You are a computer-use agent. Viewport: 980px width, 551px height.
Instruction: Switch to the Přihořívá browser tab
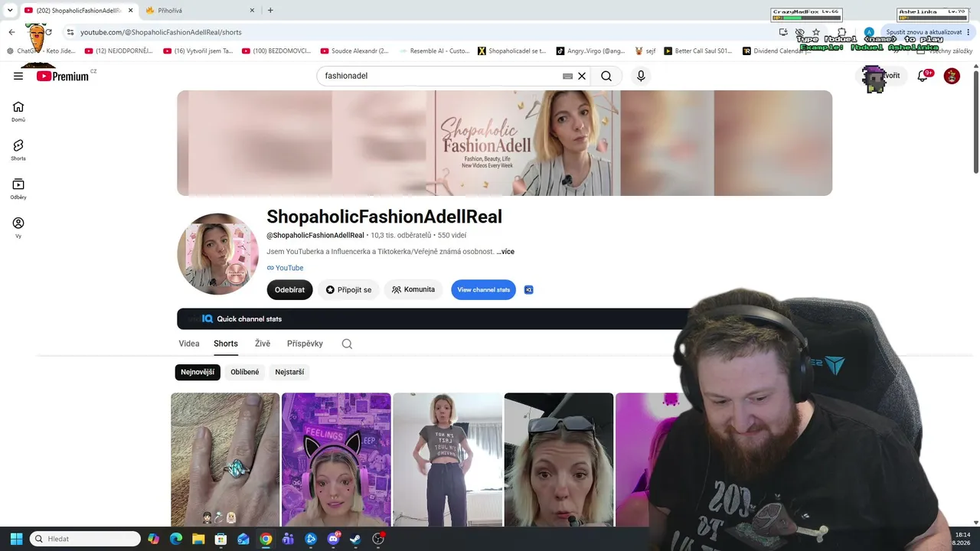tap(199, 11)
